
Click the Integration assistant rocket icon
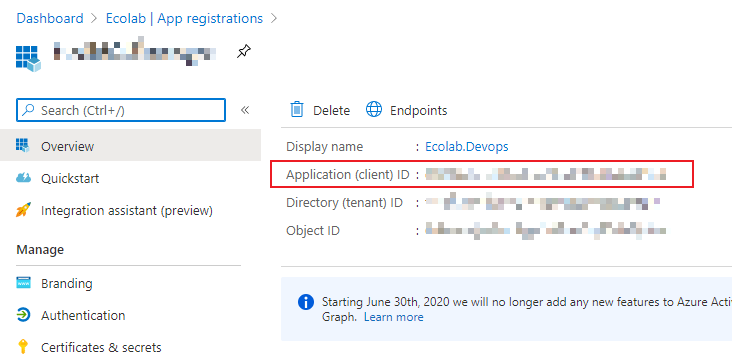(23, 210)
